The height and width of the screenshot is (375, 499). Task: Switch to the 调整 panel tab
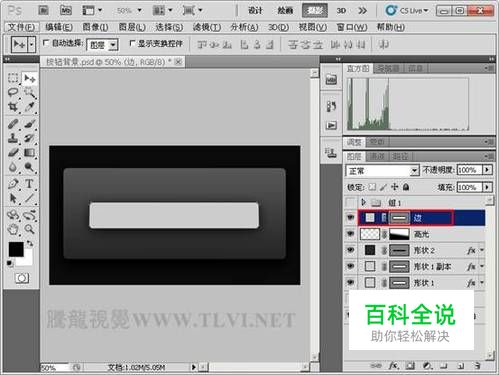point(354,142)
